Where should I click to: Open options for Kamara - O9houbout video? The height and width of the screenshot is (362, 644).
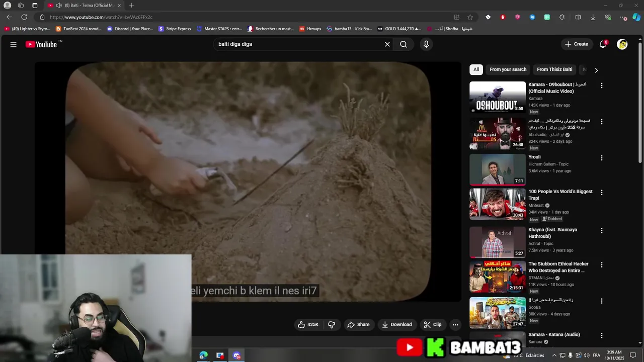click(601, 85)
